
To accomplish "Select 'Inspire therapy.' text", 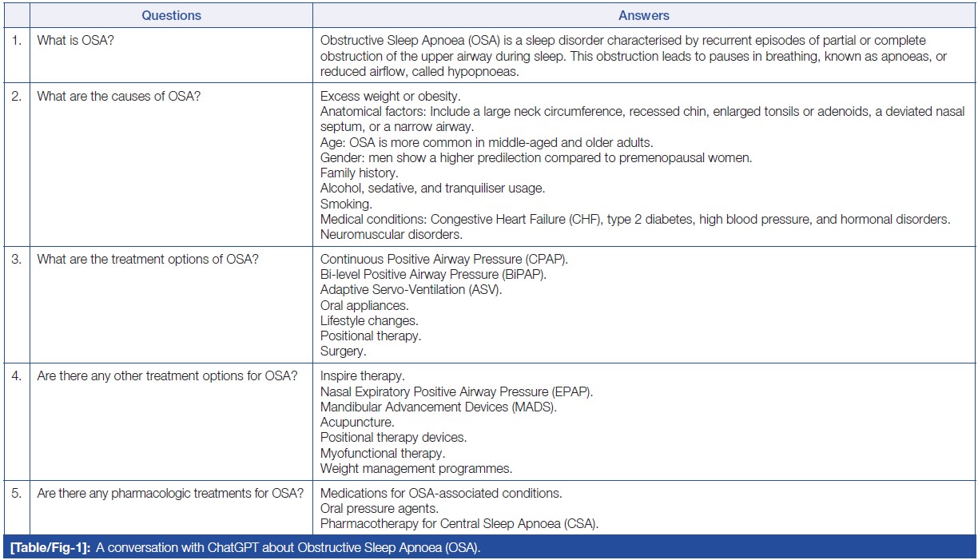I will pyautogui.click(x=362, y=375).
